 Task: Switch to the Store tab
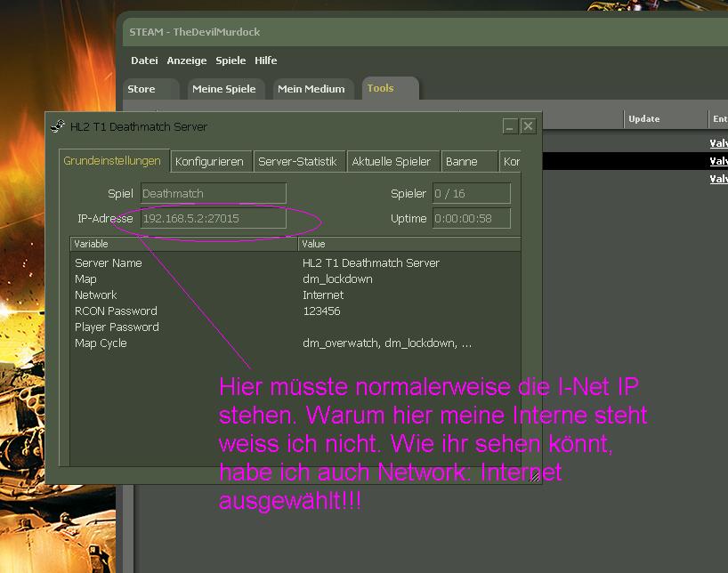pos(150,89)
